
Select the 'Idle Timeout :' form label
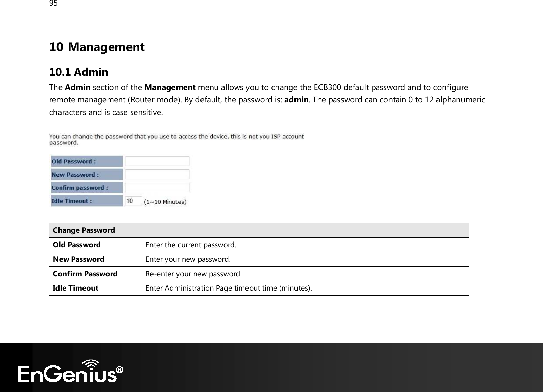tap(87, 201)
